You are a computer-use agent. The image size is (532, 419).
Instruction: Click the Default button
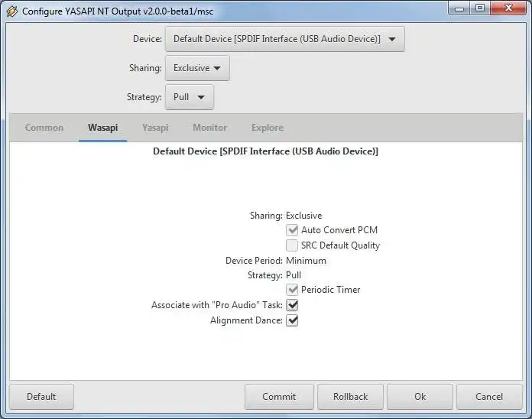click(41, 397)
